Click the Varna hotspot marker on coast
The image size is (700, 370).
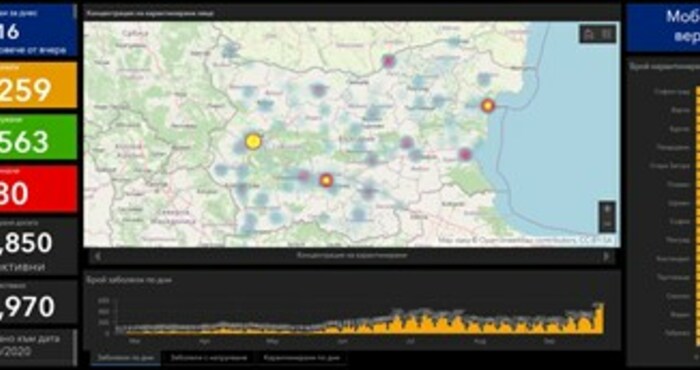coord(488,106)
